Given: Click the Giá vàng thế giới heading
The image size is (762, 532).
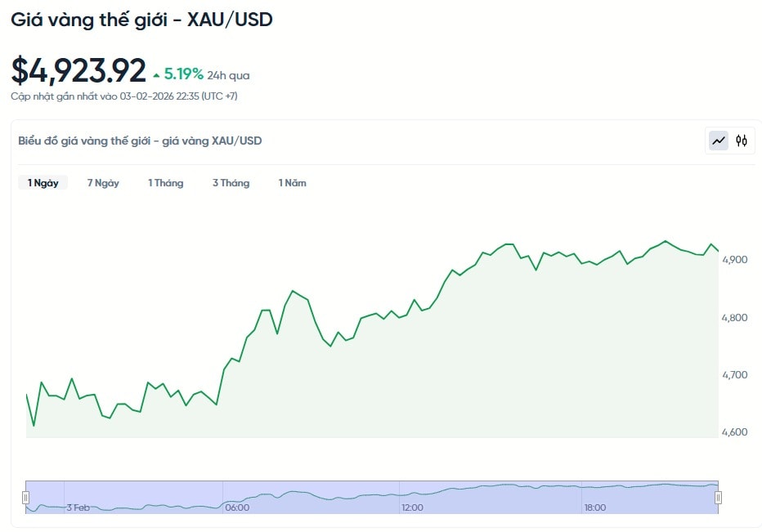Looking at the screenshot, I should (141, 20).
